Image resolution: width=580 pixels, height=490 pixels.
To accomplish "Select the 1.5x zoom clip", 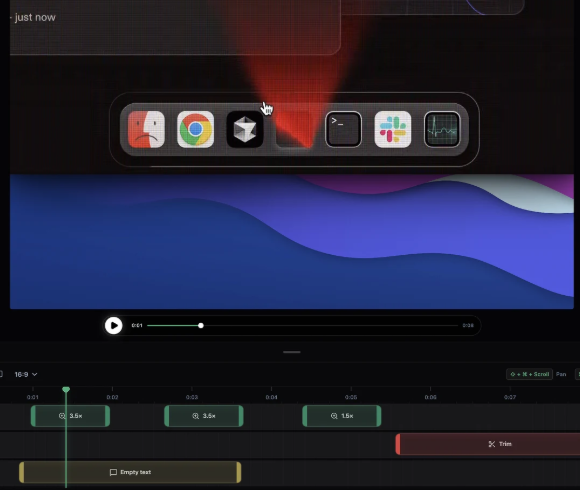I will (x=342, y=416).
